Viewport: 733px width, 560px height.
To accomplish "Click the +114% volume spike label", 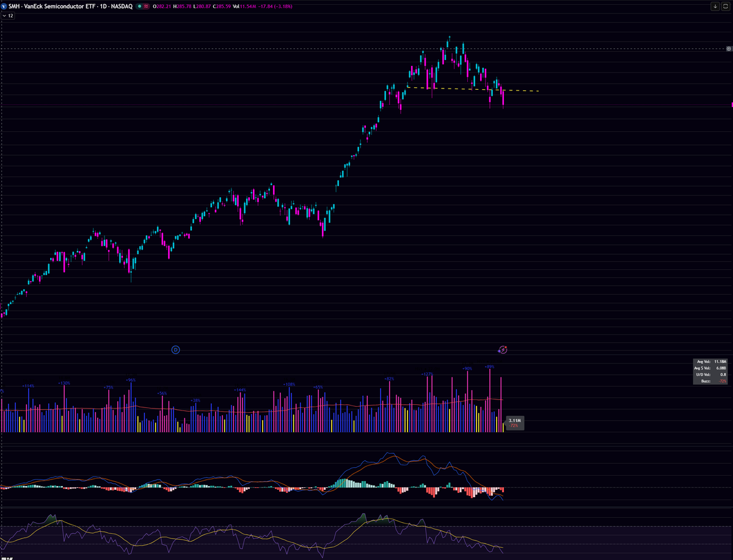I will pos(28,386).
